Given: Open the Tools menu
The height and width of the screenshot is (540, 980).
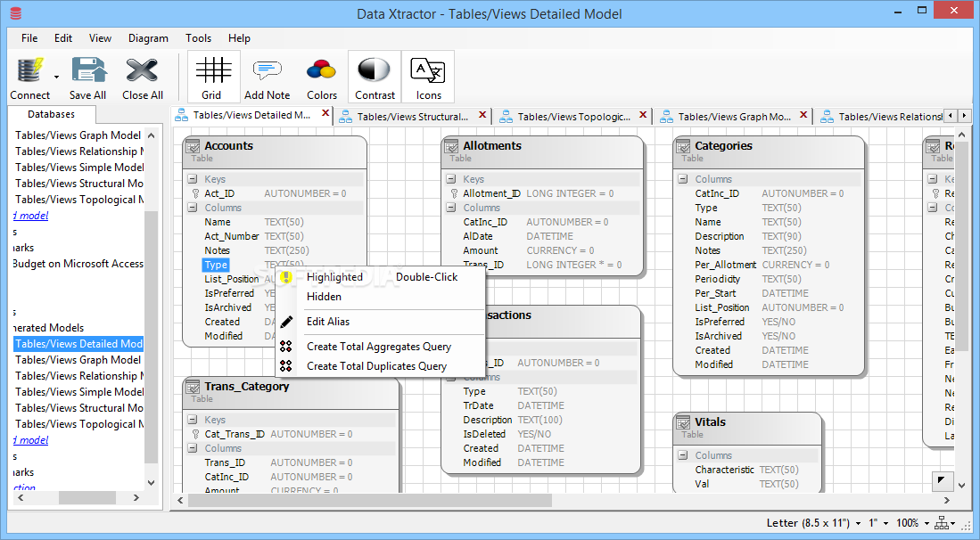Looking at the screenshot, I should [198, 38].
